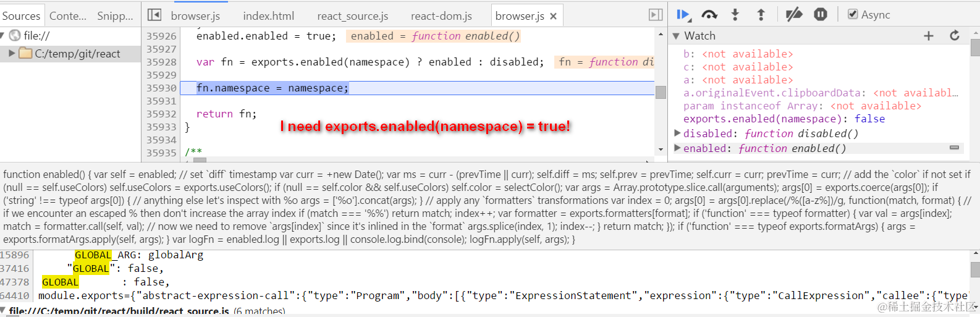Switch to the index.html file tab

(x=269, y=16)
